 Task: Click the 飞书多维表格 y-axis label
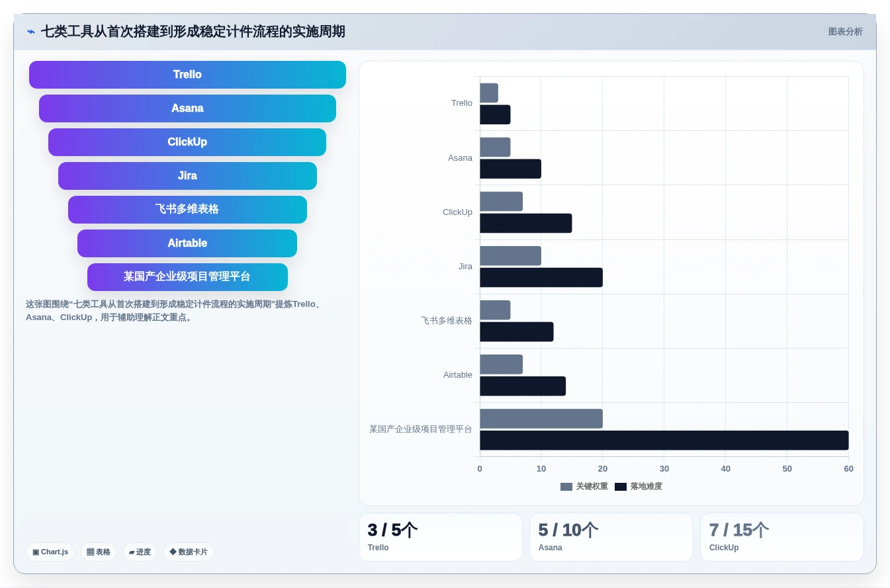click(x=447, y=321)
